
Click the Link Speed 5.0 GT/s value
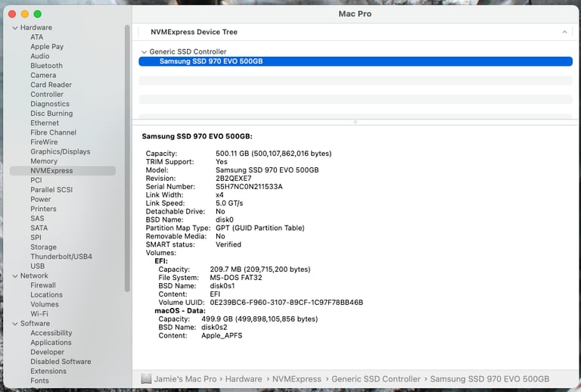point(229,204)
